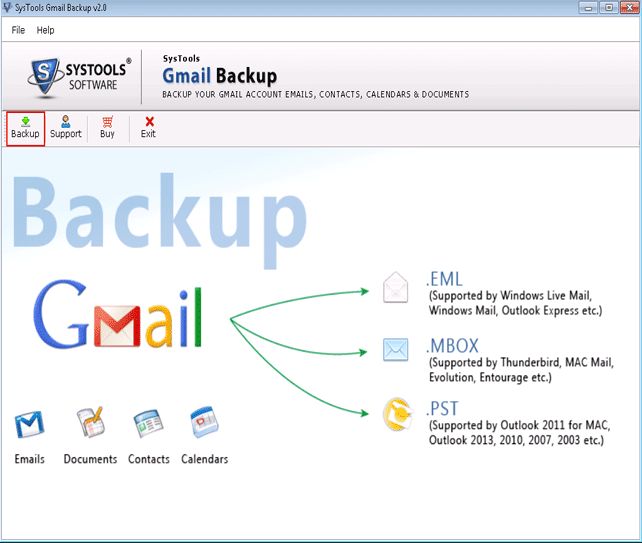The image size is (642, 543).
Task: Click the Contacts label text
Action: click(149, 459)
